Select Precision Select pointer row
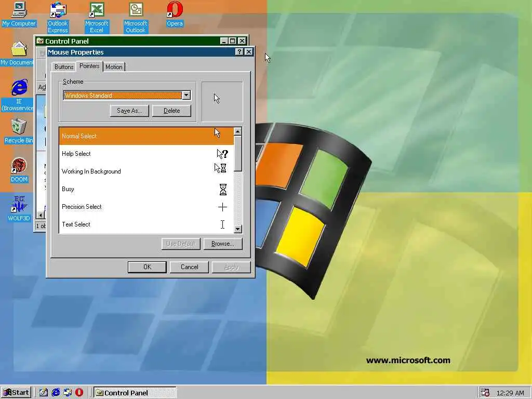532x399 pixels. point(146,207)
